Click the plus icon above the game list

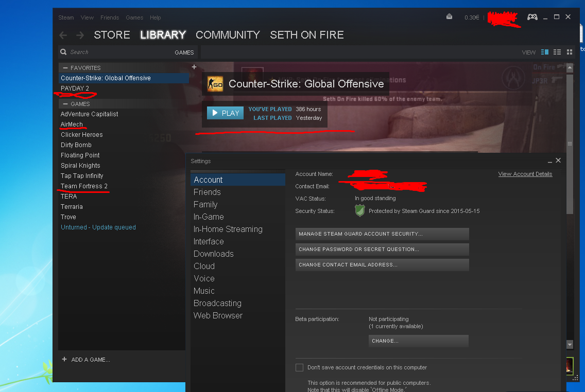coord(194,67)
